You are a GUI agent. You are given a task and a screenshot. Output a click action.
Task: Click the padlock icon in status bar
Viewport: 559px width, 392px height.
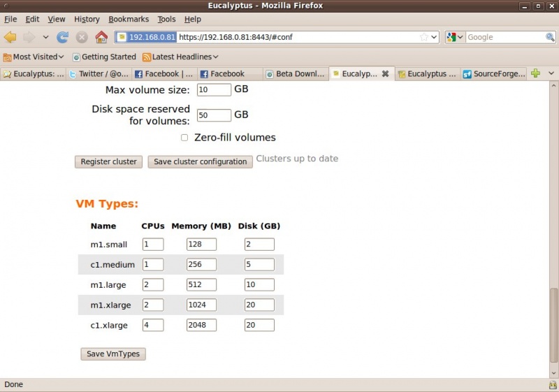click(552, 385)
